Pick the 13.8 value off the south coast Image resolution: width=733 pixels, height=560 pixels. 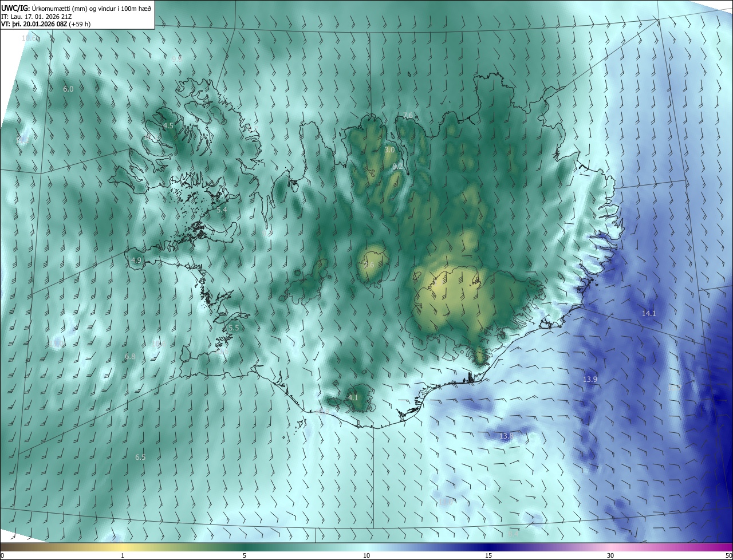tap(506, 436)
